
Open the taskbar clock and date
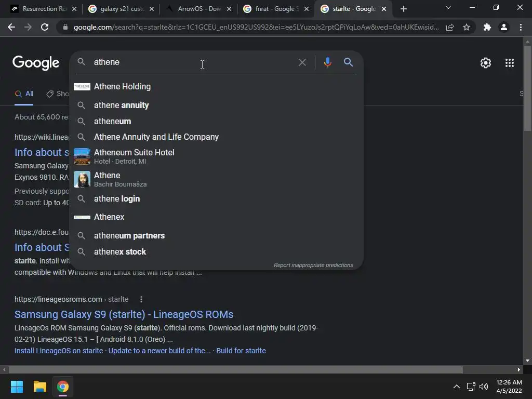point(509,387)
